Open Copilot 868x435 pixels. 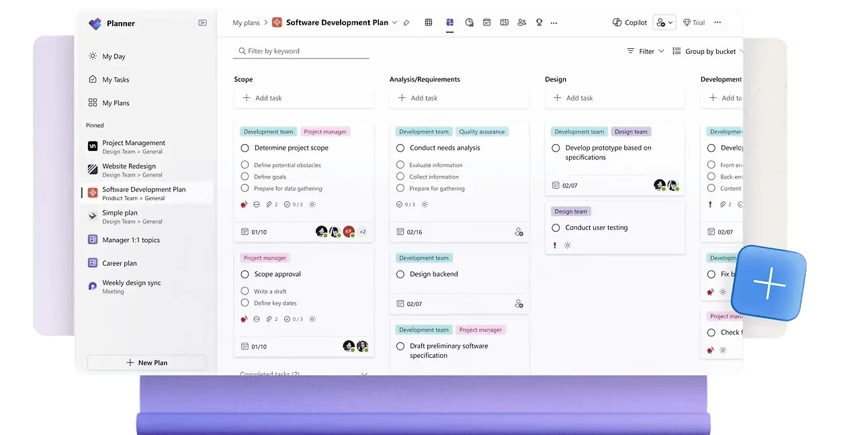(630, 22)
